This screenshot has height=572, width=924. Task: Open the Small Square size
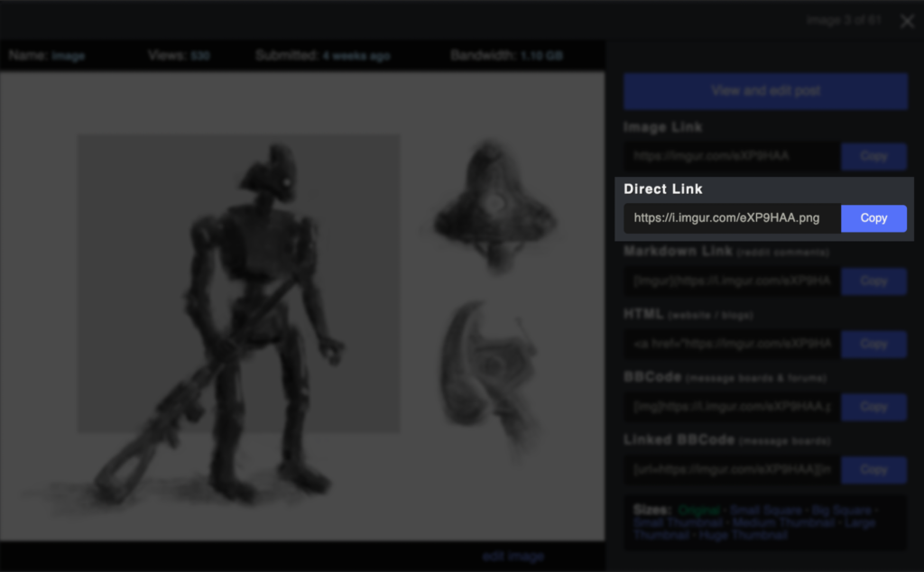[765, 509]
